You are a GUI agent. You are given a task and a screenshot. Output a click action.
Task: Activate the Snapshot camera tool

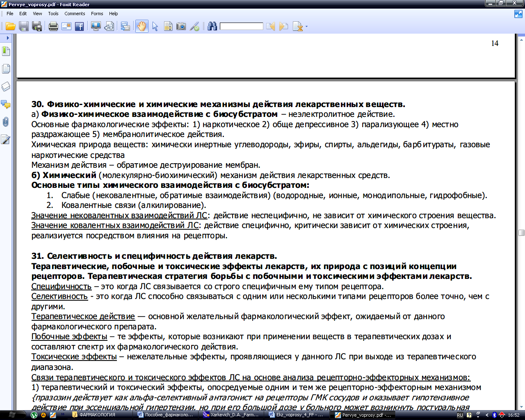tap(181, 27)
